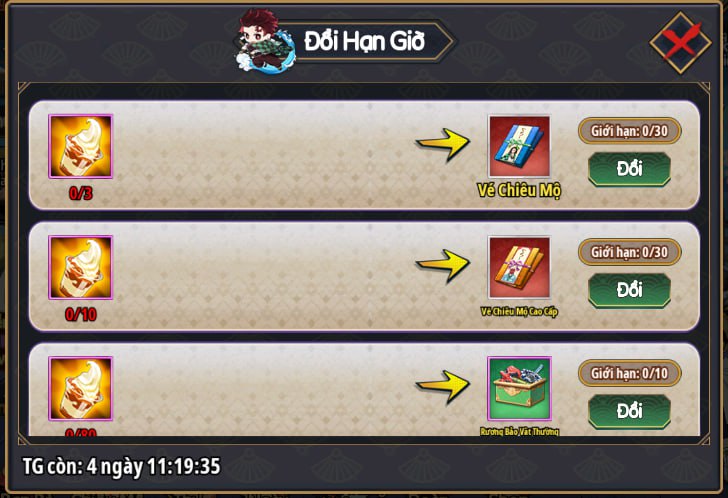Select the green Rương Bảo Vật Thường chest icon
The width and height of the screenshot is (728, 498).
520,388
